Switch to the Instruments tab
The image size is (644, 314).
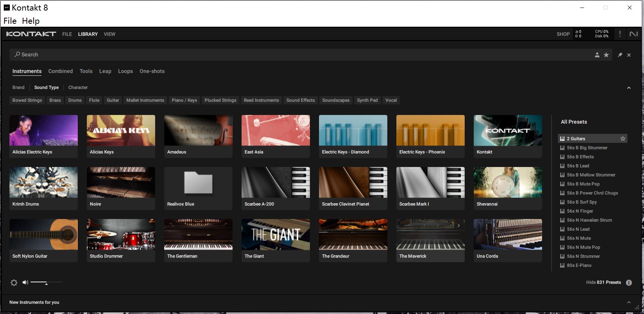coord(27,71)
